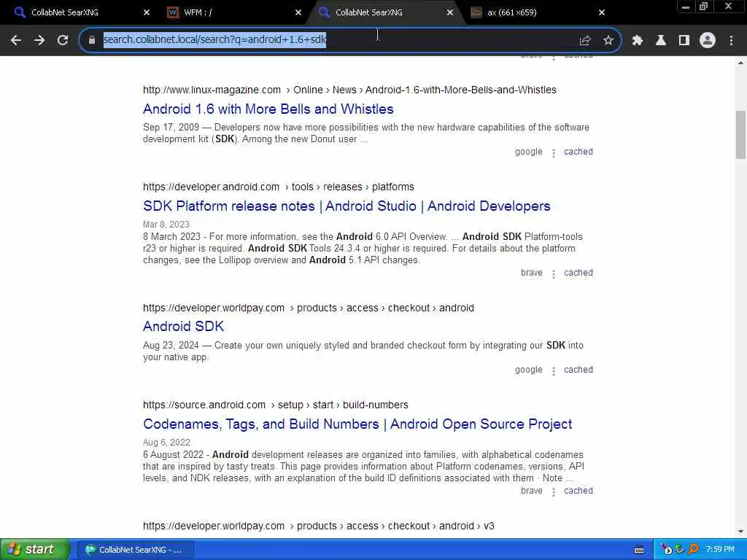Click brave engine label under SDK Platform result
This screenshot has height=560, width=747.
coord(531,273)
